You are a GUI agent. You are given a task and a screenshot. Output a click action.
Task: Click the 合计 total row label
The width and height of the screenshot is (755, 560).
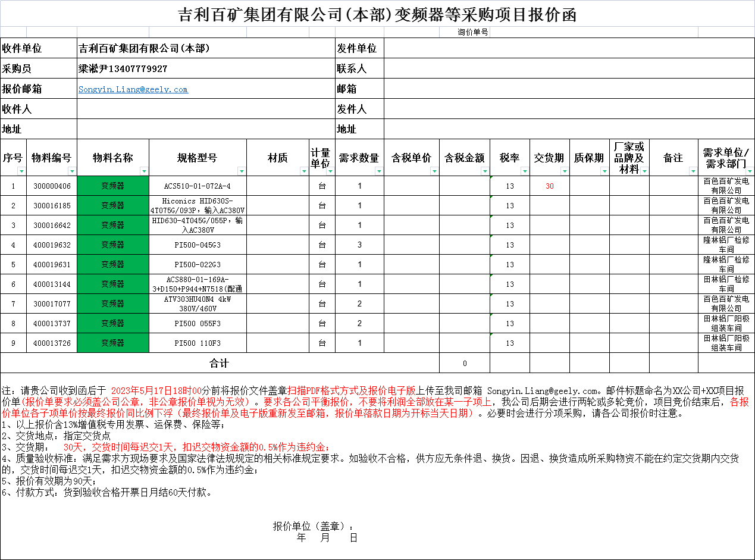pyautogui.click(x=220, y=363)
